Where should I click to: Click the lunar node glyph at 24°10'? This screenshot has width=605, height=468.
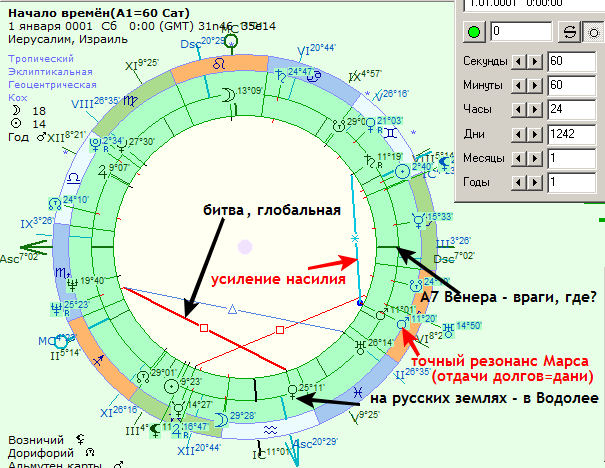(55, 204)
